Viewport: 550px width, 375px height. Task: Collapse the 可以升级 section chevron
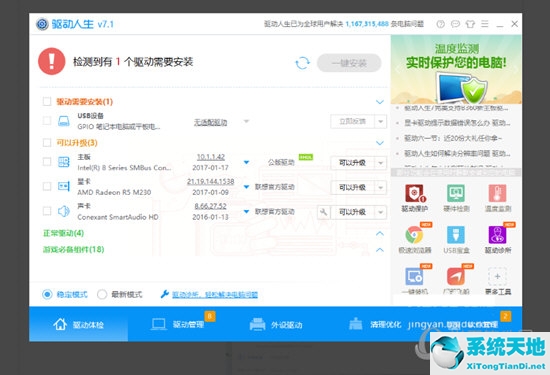point(380,143)
